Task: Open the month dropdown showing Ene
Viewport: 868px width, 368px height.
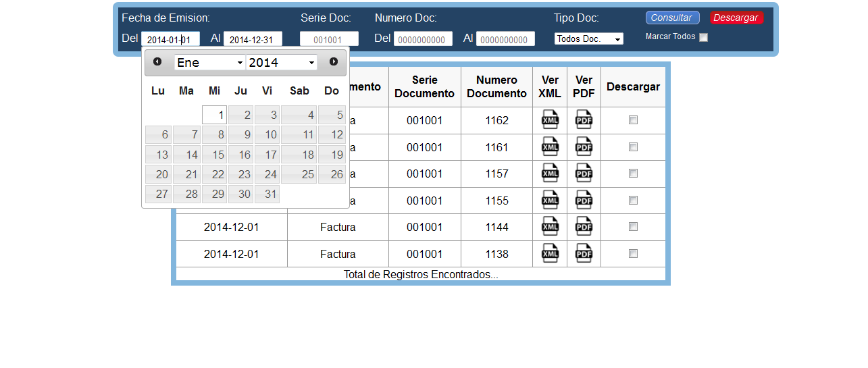Action: pyautogui.click(x=209, y=63)
